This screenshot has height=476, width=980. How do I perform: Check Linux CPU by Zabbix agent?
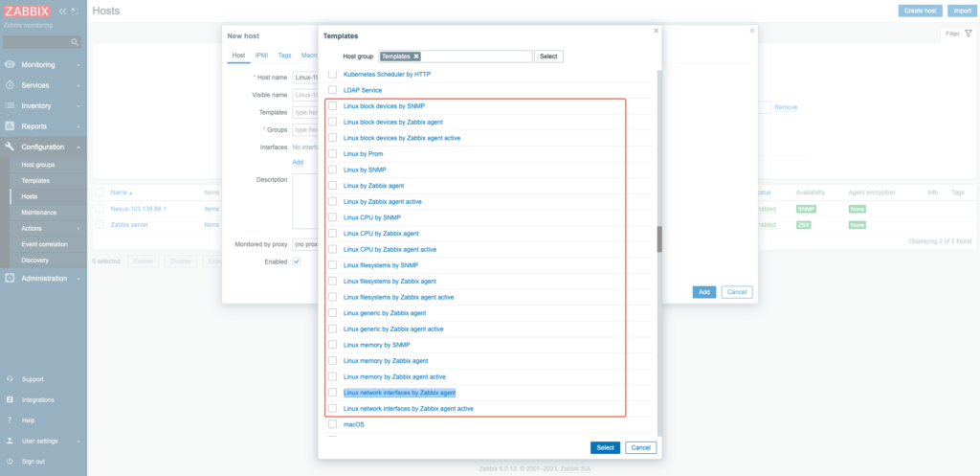point(332,234)
